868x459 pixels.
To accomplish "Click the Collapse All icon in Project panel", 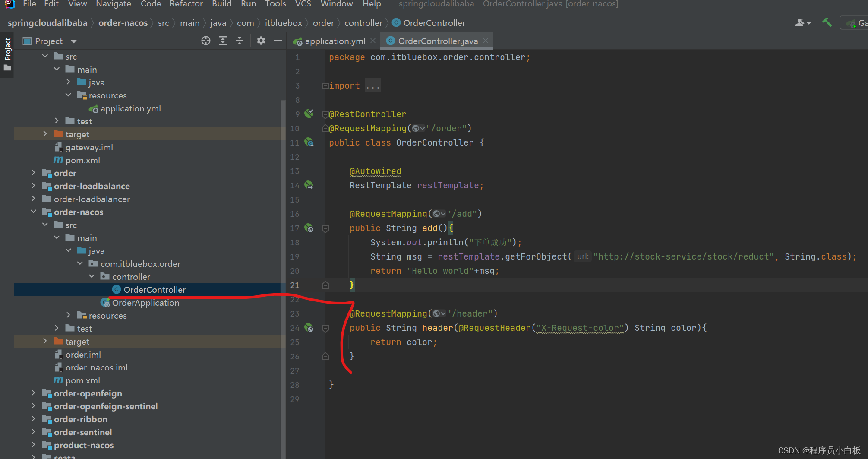I will click(x=240, y=41).
